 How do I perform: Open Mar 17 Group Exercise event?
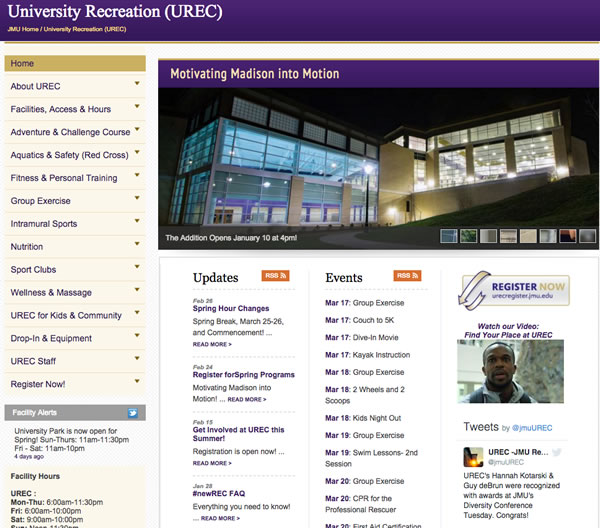[x=365, y=303]
